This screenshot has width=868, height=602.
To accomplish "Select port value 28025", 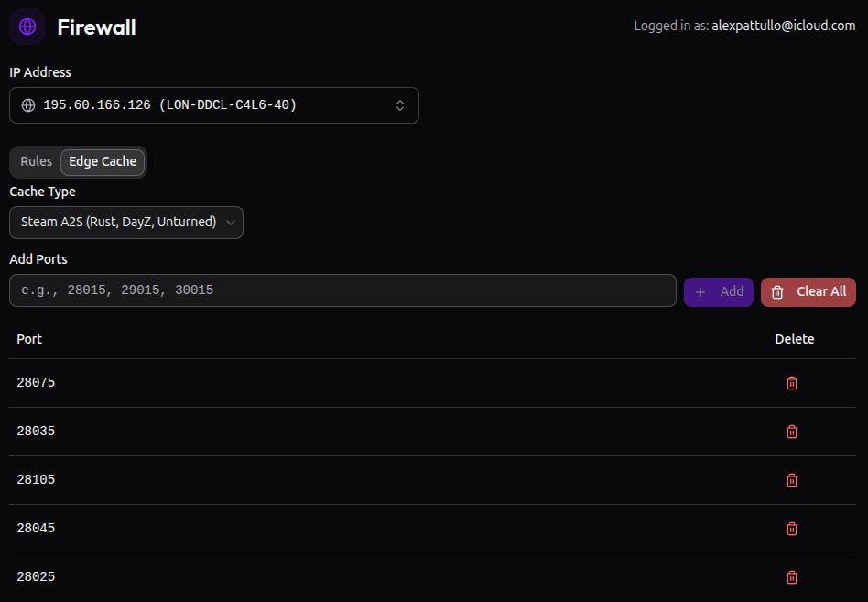I will (x=36, y=577).
